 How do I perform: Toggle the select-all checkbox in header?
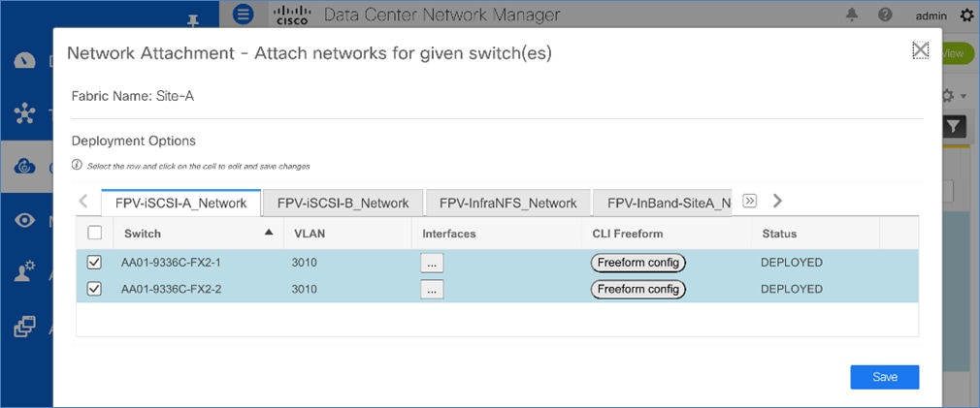click(94, 233)
